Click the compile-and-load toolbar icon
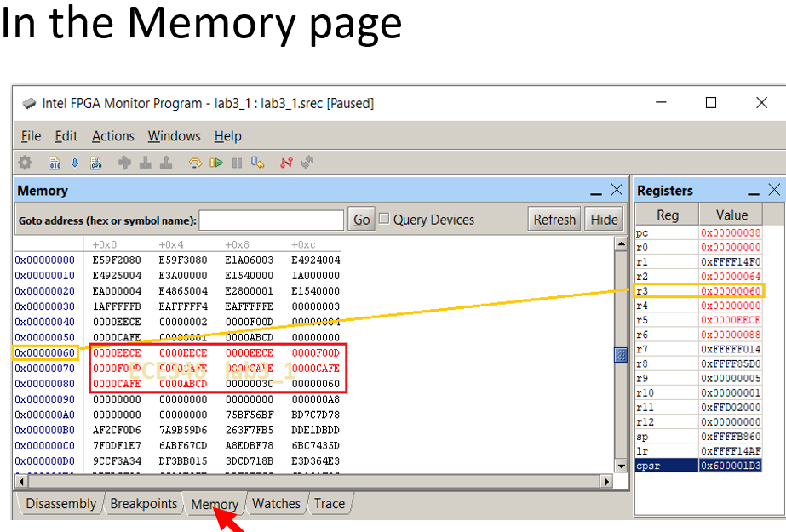Viewport: 786px width, 532px height. tap(95, 162)
